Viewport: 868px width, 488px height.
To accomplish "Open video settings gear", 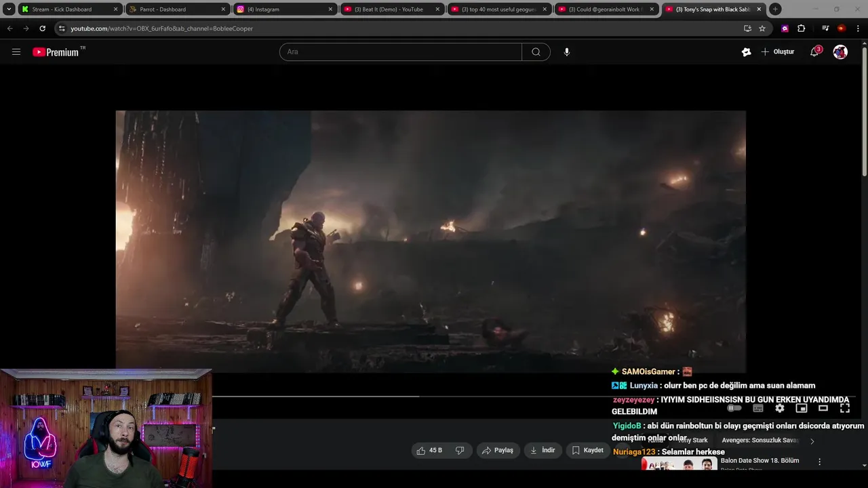I will click(x=780, y=408).
